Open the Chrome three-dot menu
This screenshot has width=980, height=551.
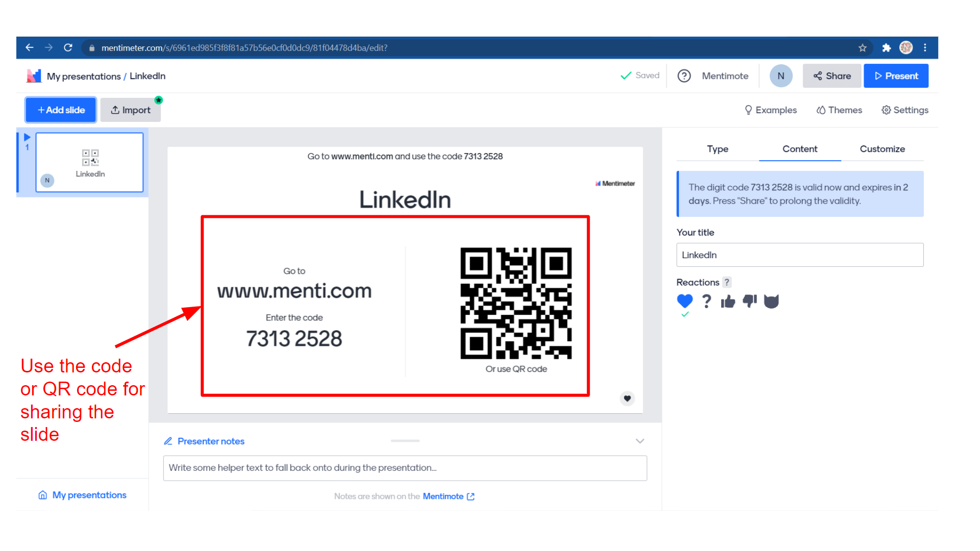(x=925, y=48)
